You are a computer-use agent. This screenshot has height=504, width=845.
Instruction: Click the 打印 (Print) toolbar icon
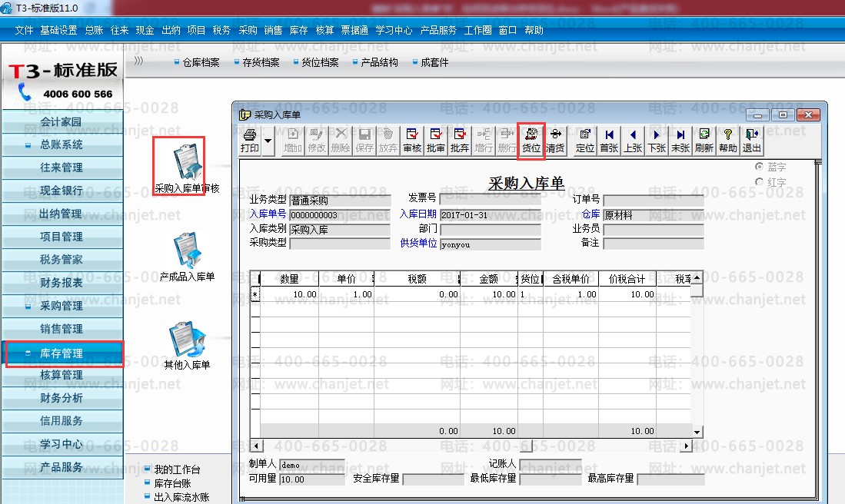(249, 141)
